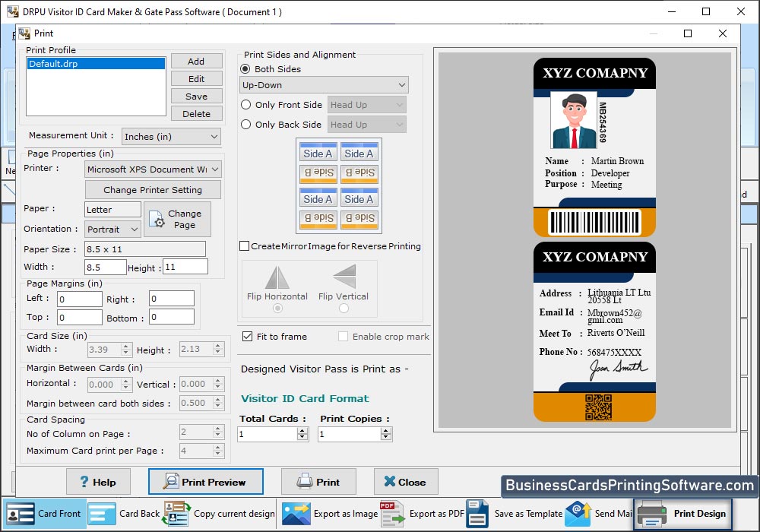Open the Send Mail envelope icon
This screenshot has height=532, width=760.
click(578, 514)
